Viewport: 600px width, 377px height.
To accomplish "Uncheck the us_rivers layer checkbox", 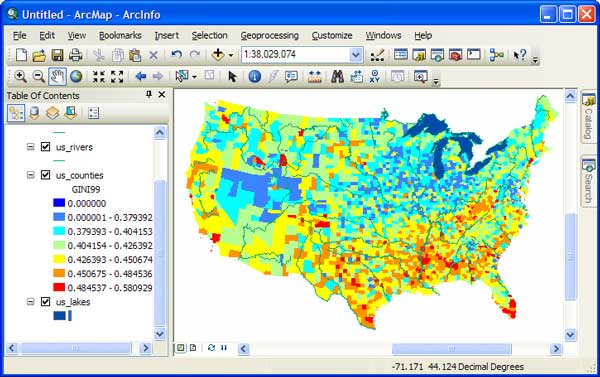I will 46,147.
